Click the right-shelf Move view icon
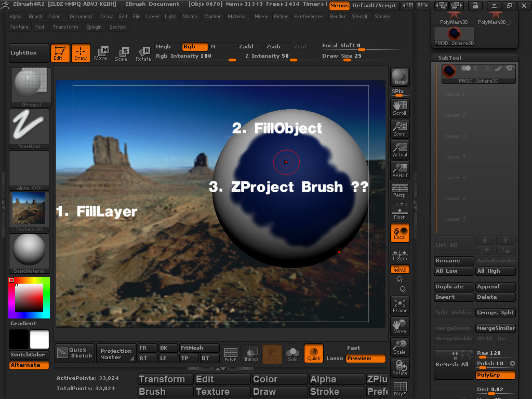 pos(400,326)
